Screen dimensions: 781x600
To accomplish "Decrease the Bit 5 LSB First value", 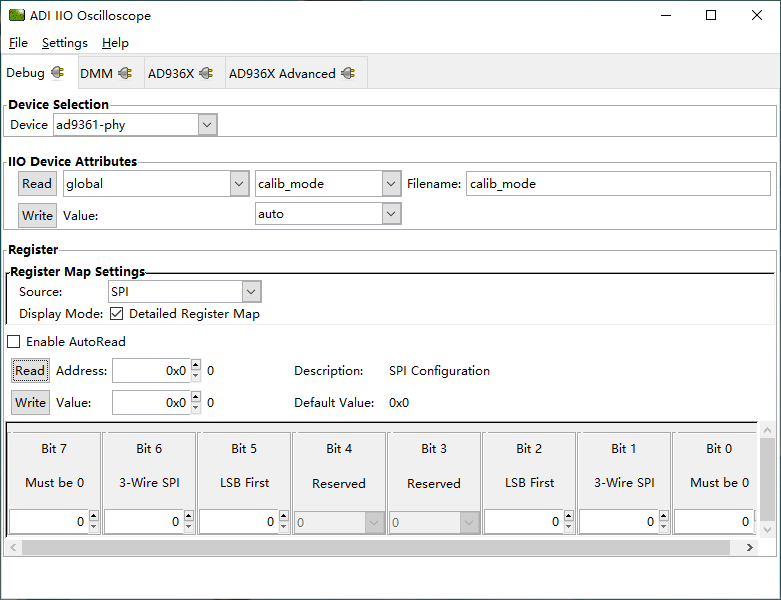I will click(x=284, y=527).
